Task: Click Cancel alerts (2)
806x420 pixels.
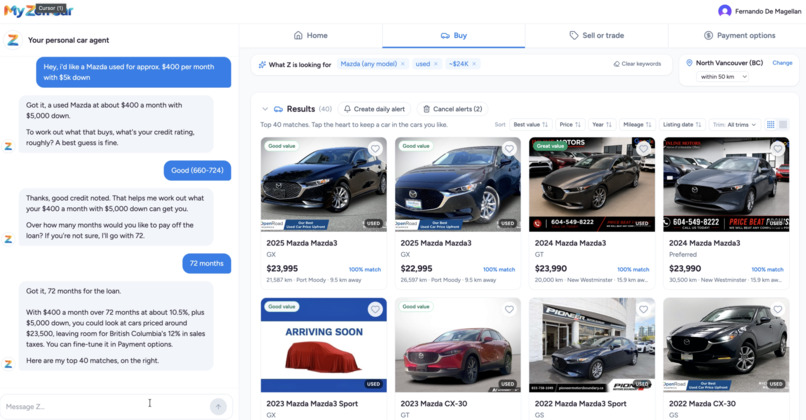Action: 452,109
